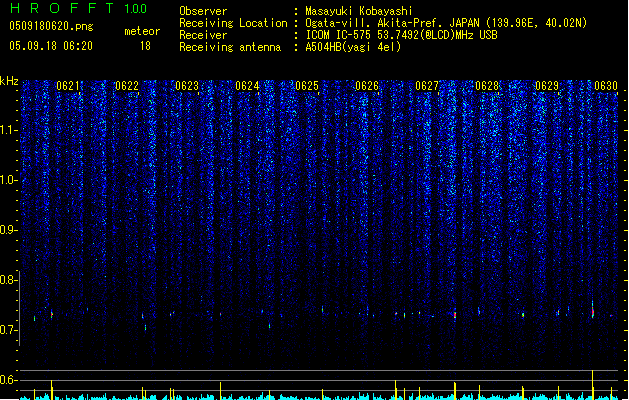The image size is (629, 400).
Task: Select the meteor count value 18
Action: 145,46
